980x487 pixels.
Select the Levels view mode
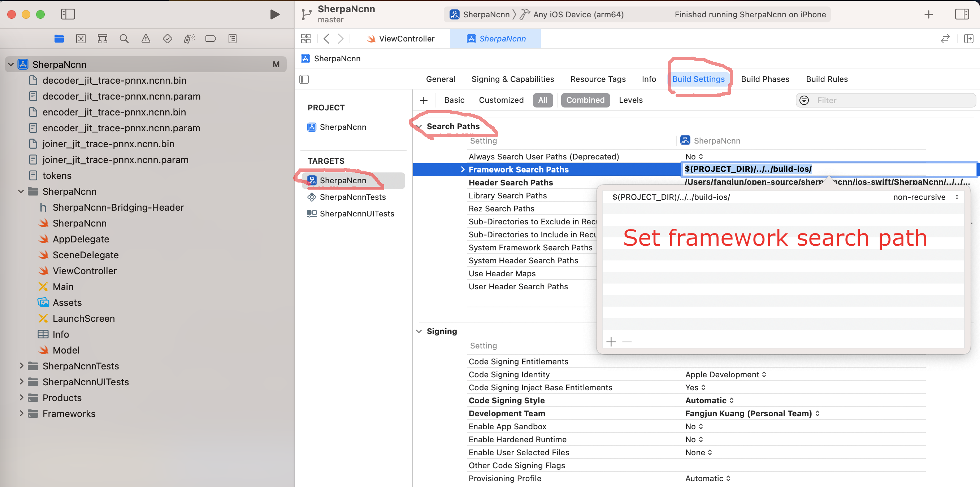click(x=630, y=100)
